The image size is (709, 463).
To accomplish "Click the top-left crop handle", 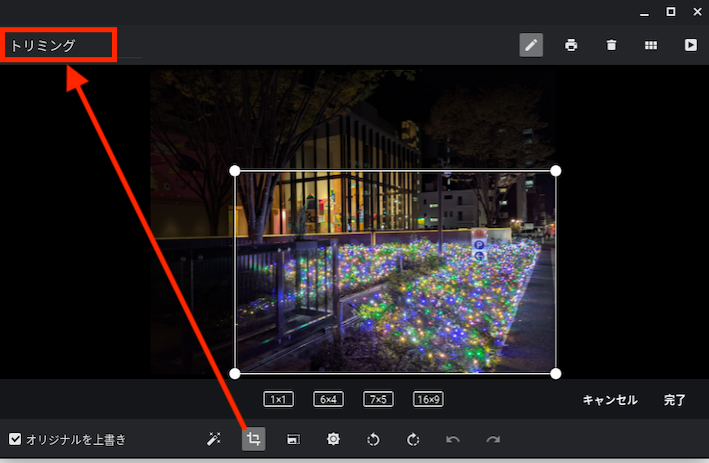I will [x=235, y=170].
